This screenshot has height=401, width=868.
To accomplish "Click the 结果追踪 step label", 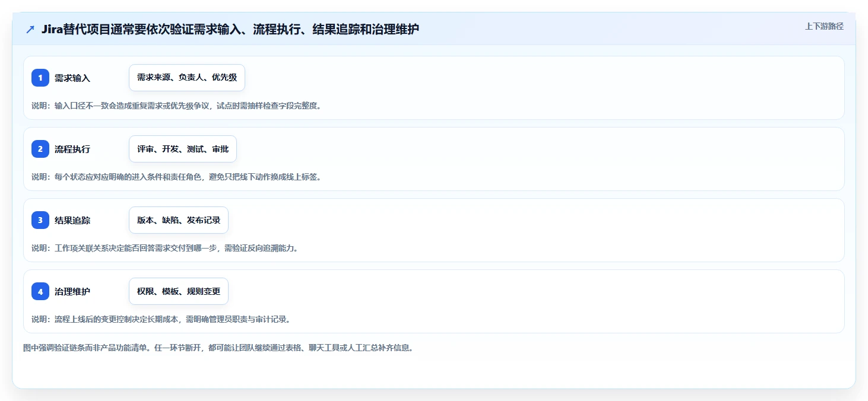I will point(72,220).
